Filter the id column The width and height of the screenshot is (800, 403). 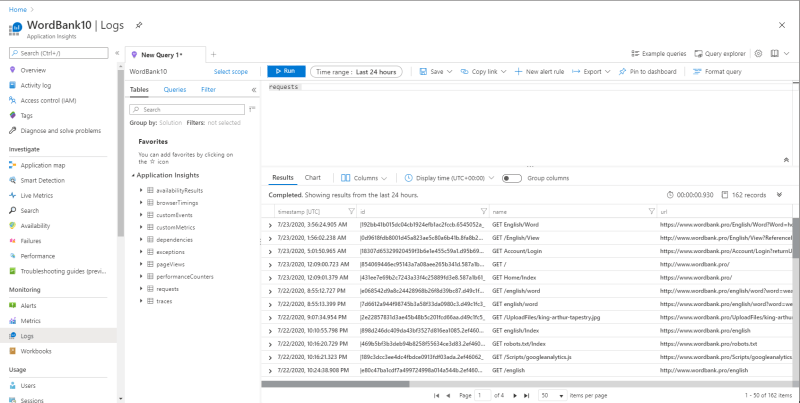tap(484, 211)
